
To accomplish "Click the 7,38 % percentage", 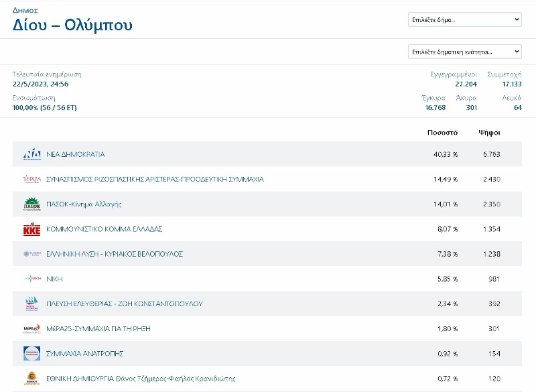I will point(448,254).
